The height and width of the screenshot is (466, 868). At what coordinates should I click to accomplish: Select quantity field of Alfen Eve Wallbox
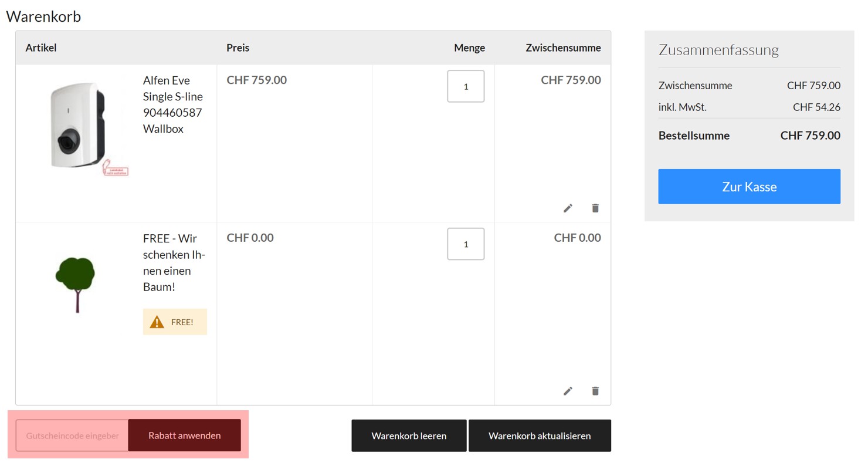pyautogui.click(x=466, y=86)
